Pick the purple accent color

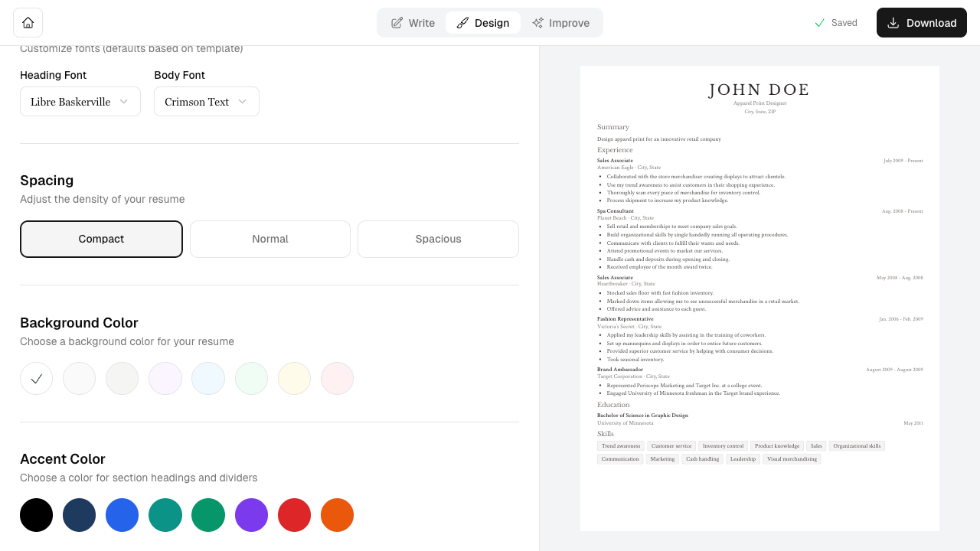point(251,515)
